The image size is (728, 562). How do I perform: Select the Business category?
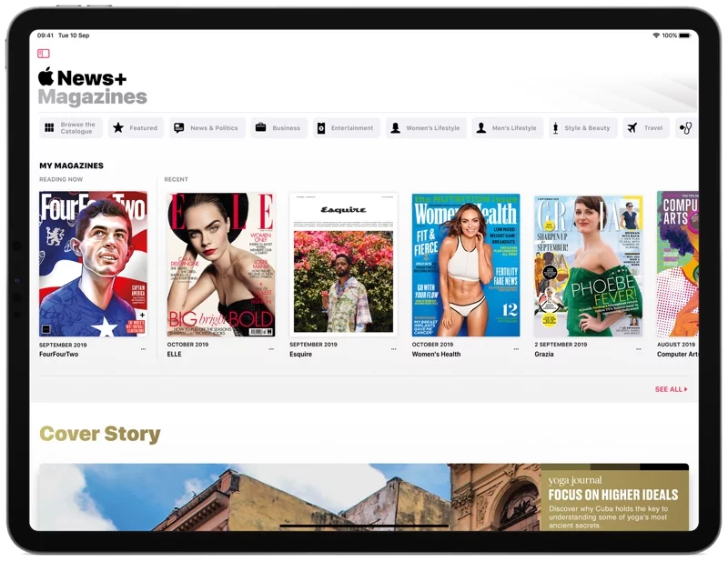pos(279,127)
